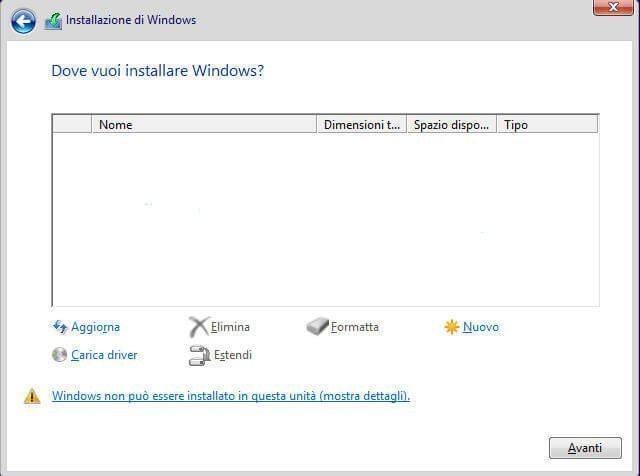
Task: Select Estendi to extend partition
Action: pyautogui.click(x=233, y=355)
